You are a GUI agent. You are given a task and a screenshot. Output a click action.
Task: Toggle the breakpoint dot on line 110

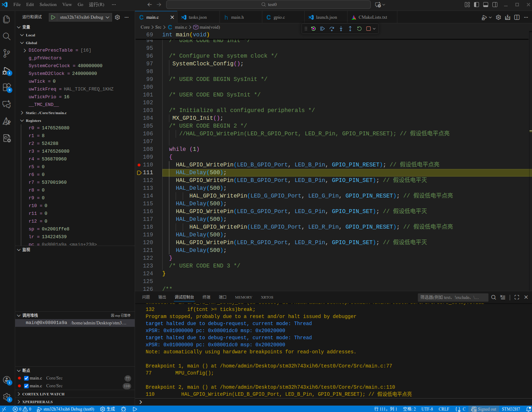[139, 165]
